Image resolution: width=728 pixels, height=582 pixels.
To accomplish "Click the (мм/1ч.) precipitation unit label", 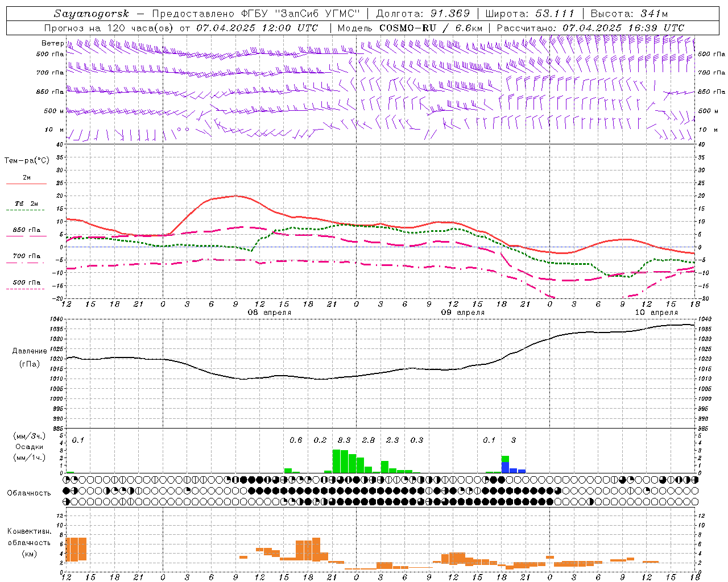I will [x=30, y=458].
